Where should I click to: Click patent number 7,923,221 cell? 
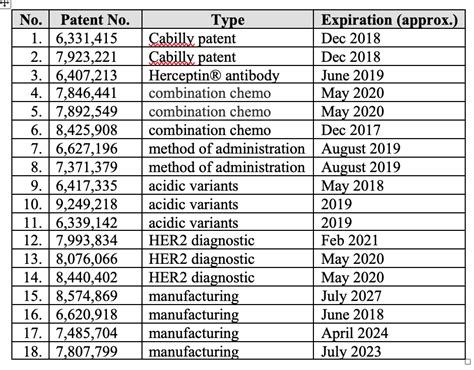pos(95,57)
